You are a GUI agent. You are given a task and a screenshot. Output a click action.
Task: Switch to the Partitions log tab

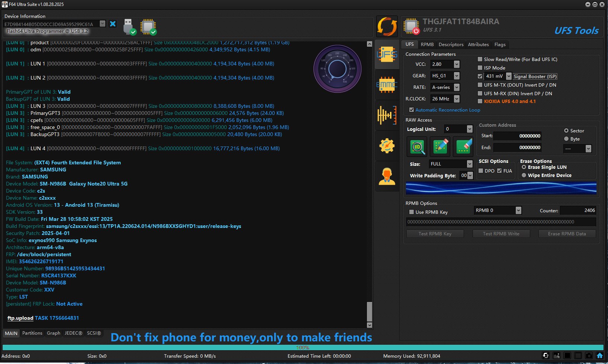[x=32, y=333]
